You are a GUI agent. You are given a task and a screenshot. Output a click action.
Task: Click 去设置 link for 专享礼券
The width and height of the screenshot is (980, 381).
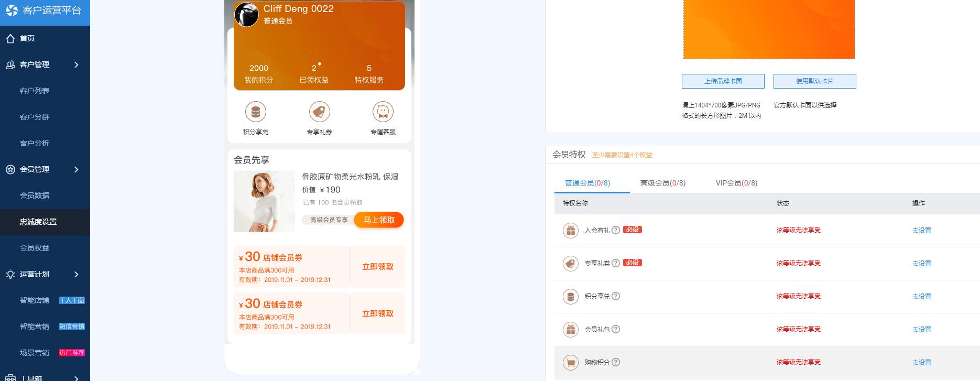coord(922,264)
